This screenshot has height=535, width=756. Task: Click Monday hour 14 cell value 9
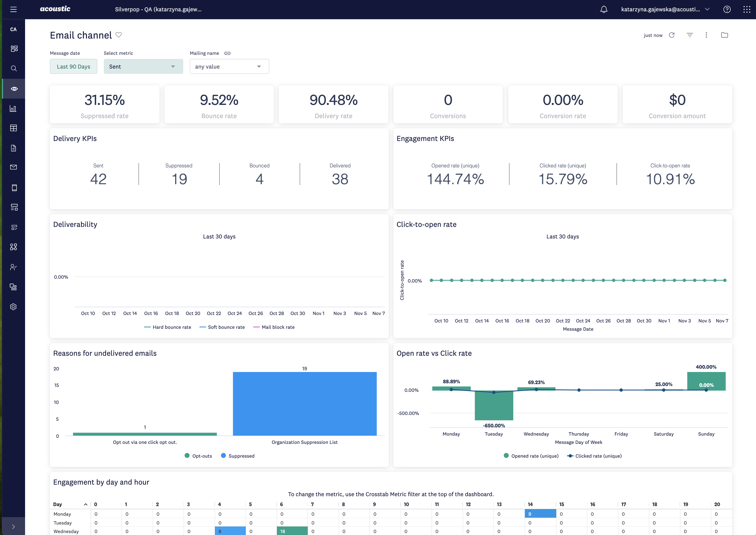point(540,514)
